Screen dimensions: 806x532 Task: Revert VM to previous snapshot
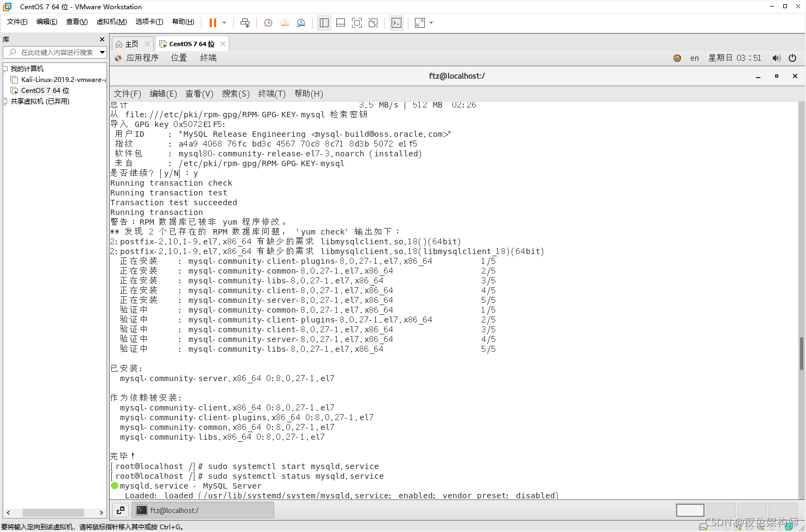(x=285, y=23)
